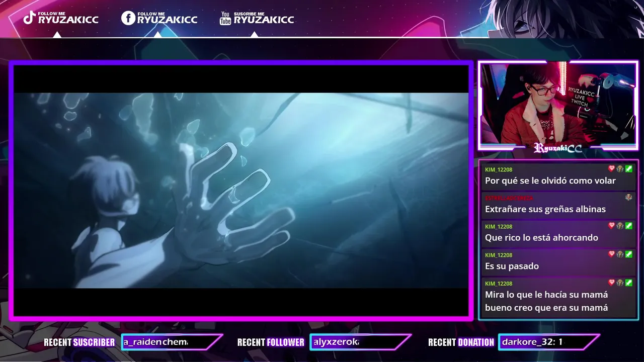Click heart badge on 'Es su pasado' message
The image size is (644, 362).
[x=612, y=254]
